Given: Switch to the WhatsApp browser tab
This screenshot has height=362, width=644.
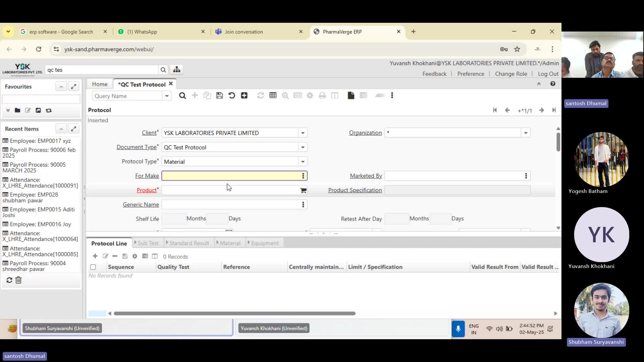Looking at the screenshot, I should tap(161, 32).
